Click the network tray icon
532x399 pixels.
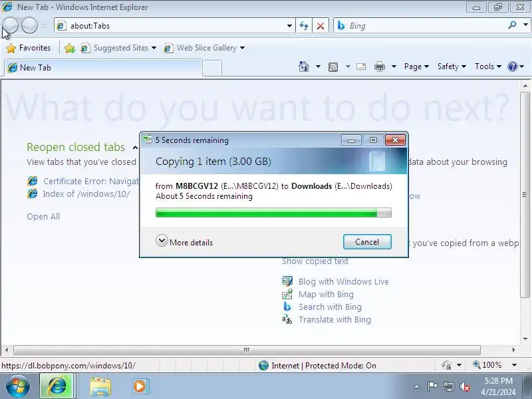(448, 386)
